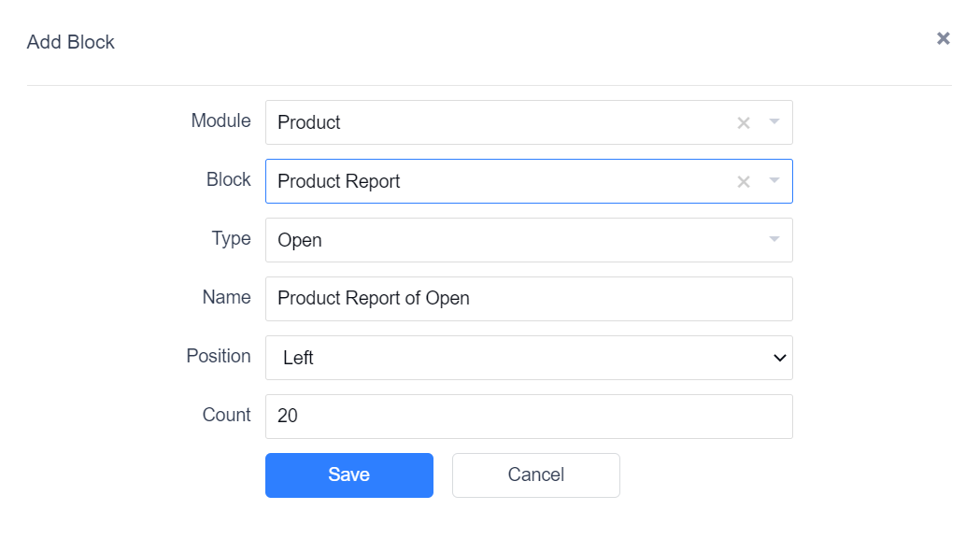
Task: Click the Open value in the Type box
Action: click(300, 241)
